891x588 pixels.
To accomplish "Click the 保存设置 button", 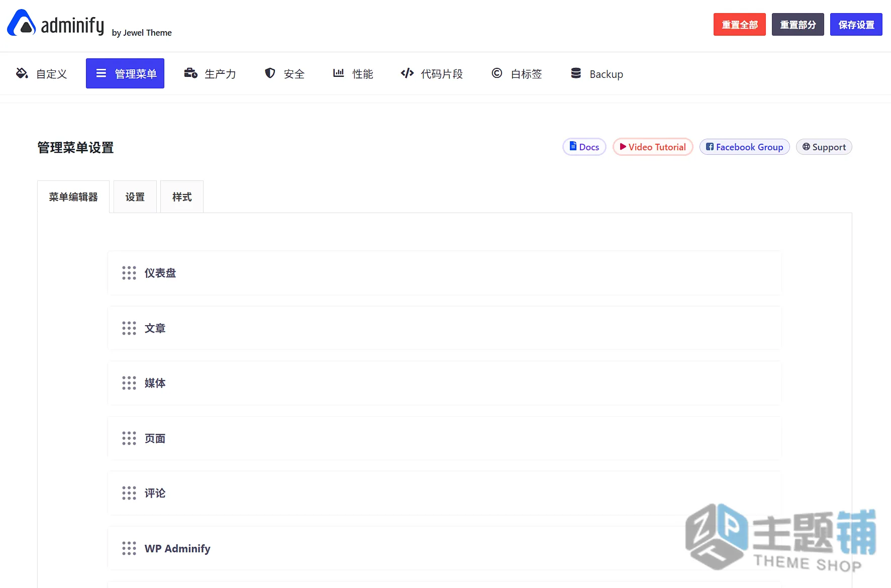I will [856, 25].
